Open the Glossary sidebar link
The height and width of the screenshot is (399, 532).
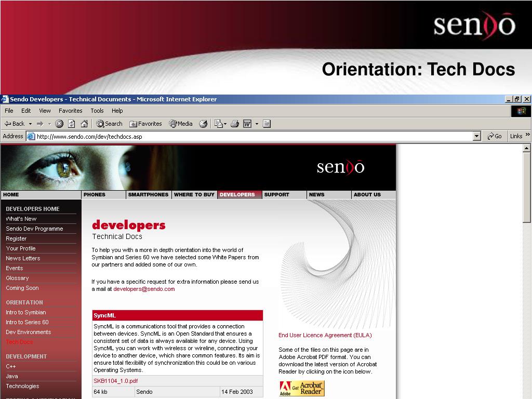pyautogui.click(x=17, y=278)
